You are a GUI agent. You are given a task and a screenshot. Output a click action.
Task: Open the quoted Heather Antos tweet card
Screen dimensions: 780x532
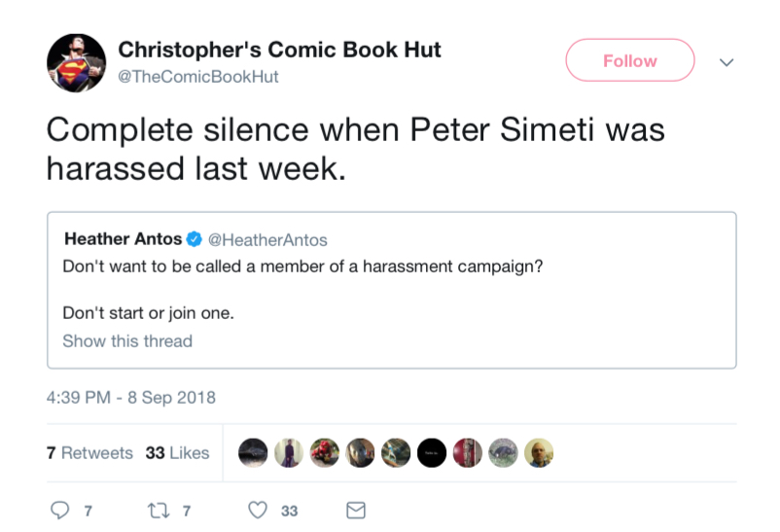click(x=392, y=290)
